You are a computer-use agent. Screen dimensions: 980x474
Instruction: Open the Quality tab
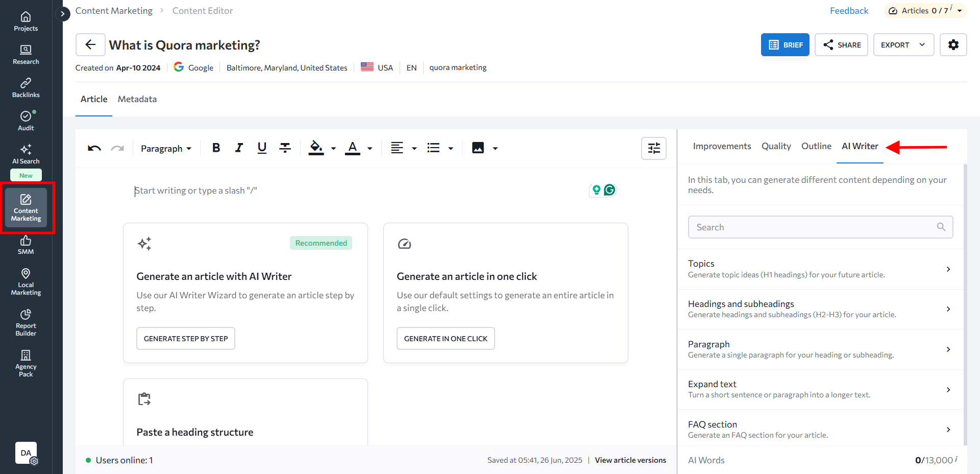[776, 146]
